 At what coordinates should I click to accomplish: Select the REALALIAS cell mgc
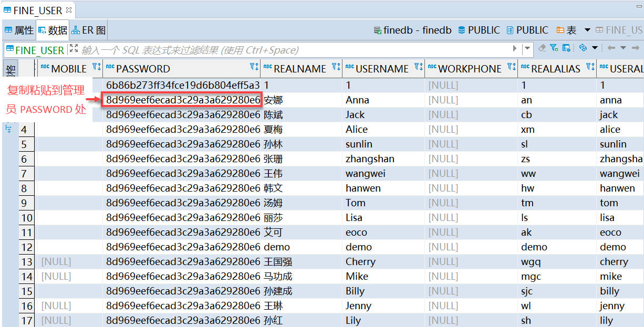coord(557,276)
